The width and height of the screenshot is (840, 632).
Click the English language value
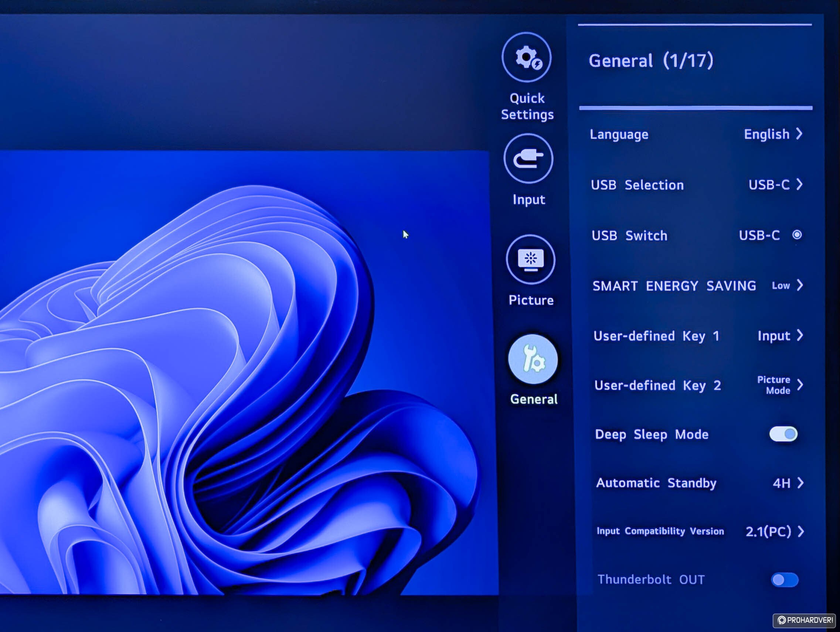point(767,134)
